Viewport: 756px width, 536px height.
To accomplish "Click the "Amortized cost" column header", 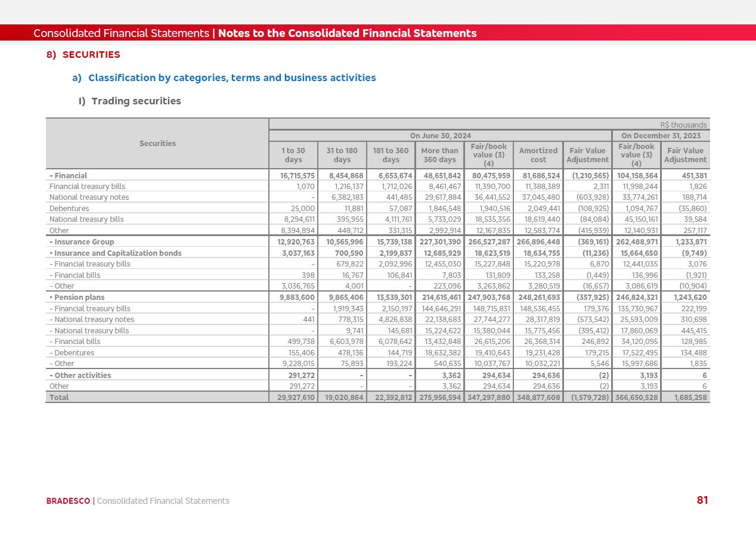I will [x=538, y=155].
